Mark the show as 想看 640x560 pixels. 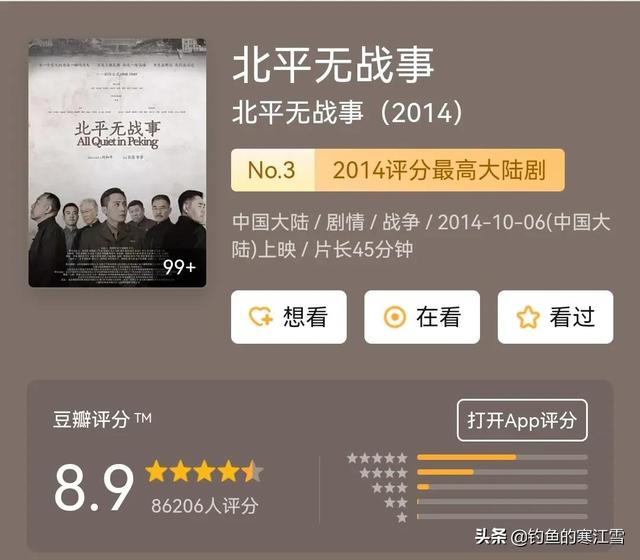pyautogui.click(x=289, y=317)
